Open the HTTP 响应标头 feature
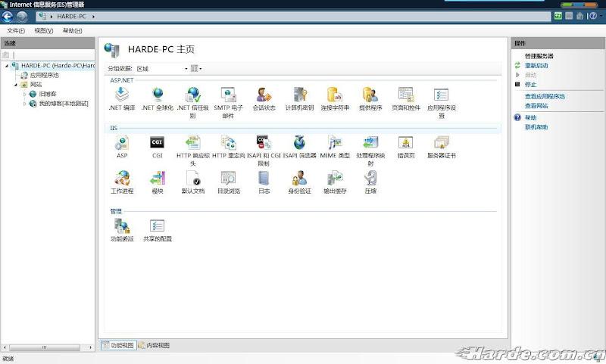The height and width of the screenshot is (364, 606). pyautogui.click(x=193, y=151)
